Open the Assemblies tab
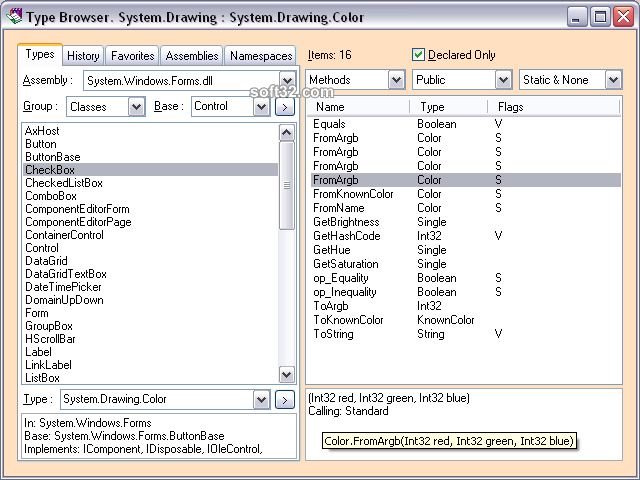Viewport: 640px width, 480px height. click(192, 56)
